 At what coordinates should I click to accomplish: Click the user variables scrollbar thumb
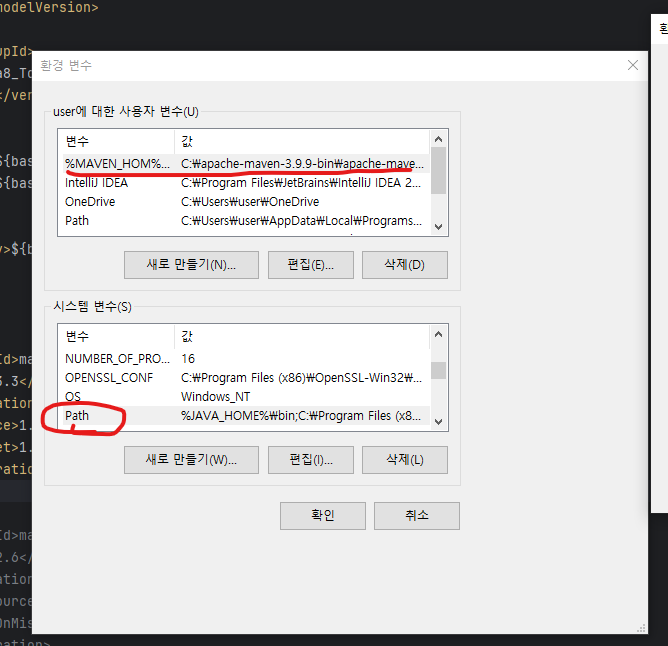pyautogui.click(x=438, y=170)
